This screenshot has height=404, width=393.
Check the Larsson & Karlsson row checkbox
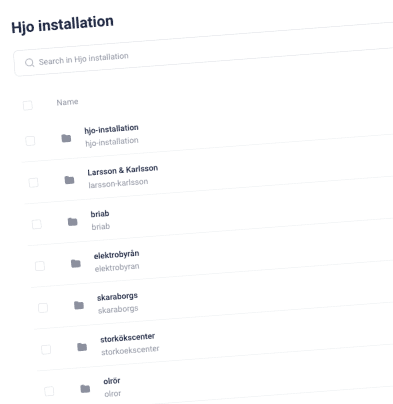33,183
